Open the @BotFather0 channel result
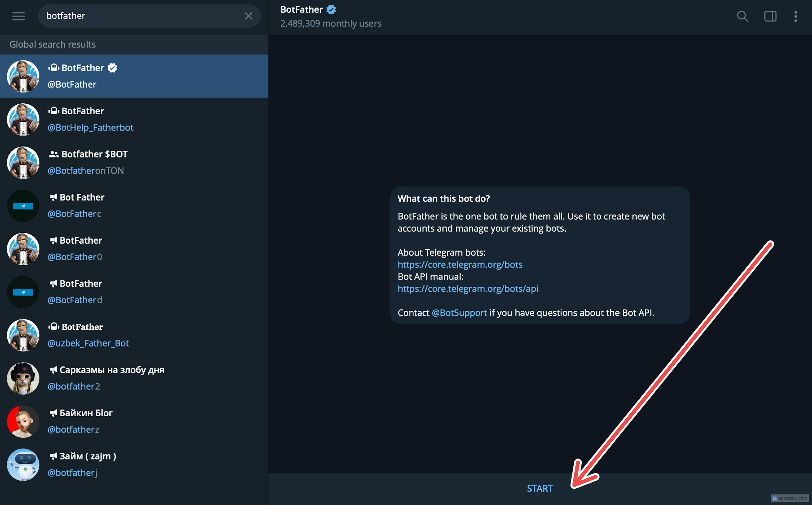The height and width of the screenshot is (505, 812). click(x=134, y=248)
